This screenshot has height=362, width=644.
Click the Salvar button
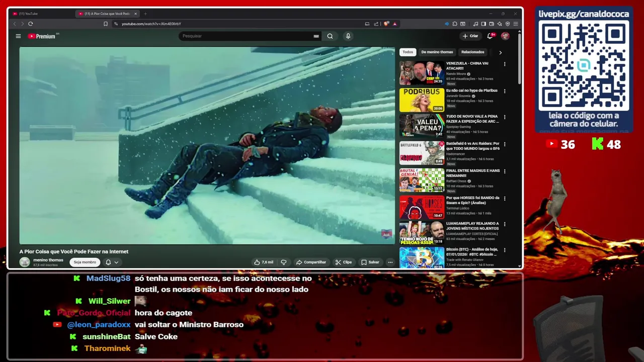[370, 262]
